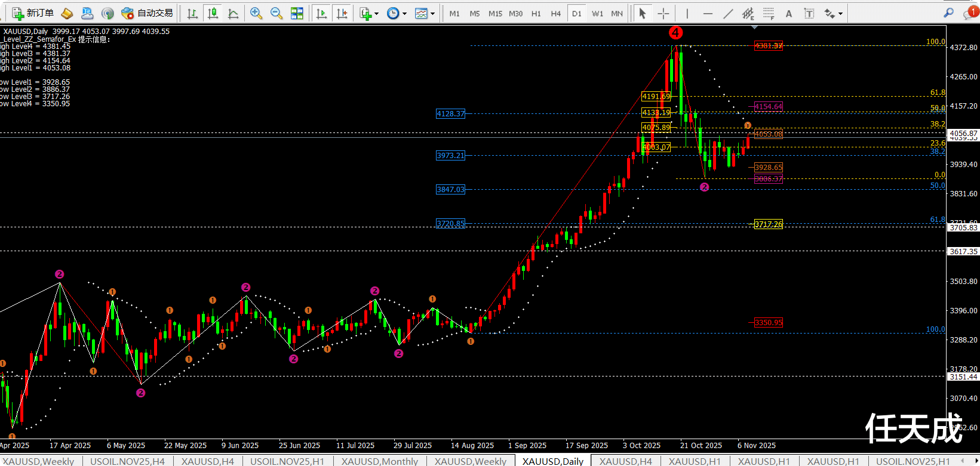The height and width of the screenshot is (466, 980).
Task: Zoom out of the chart
Action: [x=277, y=13]
